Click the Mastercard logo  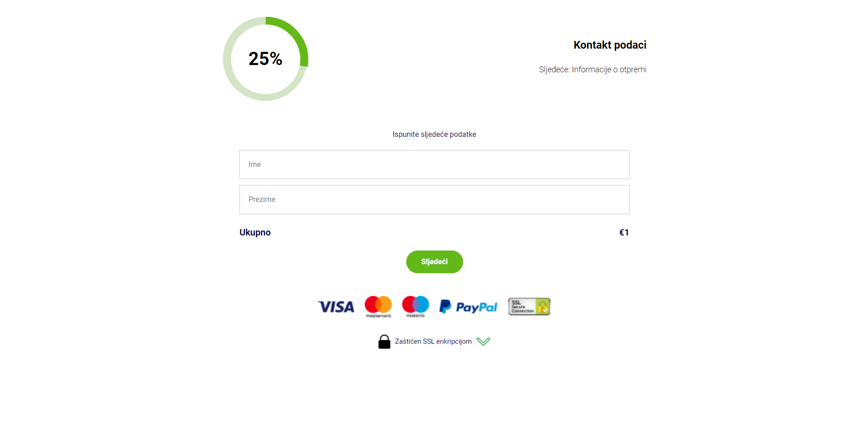(x=378, y=307)
